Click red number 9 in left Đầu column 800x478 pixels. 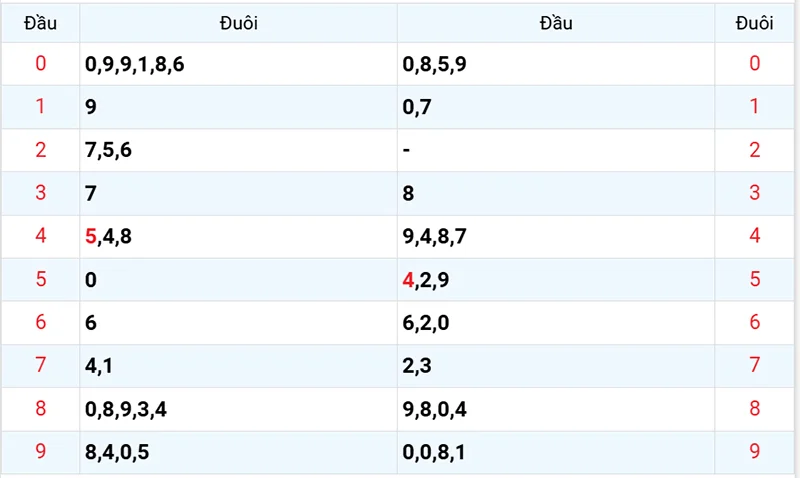click(x=40, y=452)
